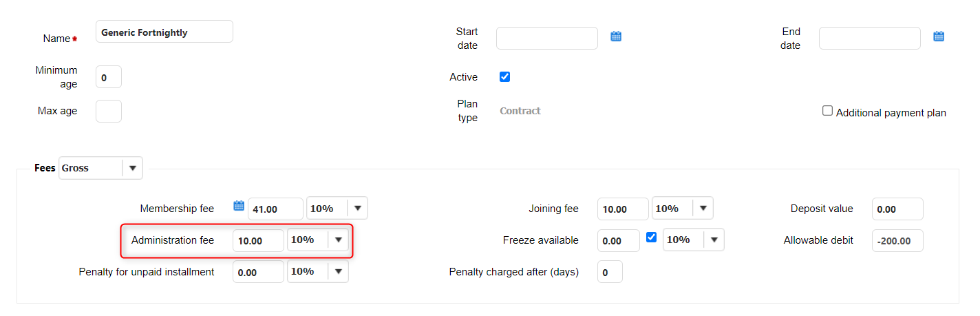Open the Membership fee tax rate dropdown
The image size is (980, 316).
point(357,209)
